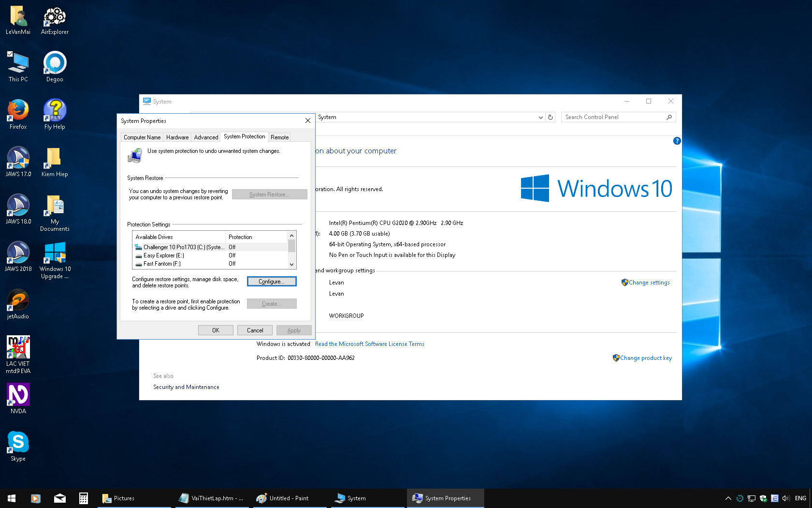Image resolution: width=812 pixels, height=508 pixels.
Task: Switch to the Untitled - Paint taskbar window
Action: click(x=289, y=498)
